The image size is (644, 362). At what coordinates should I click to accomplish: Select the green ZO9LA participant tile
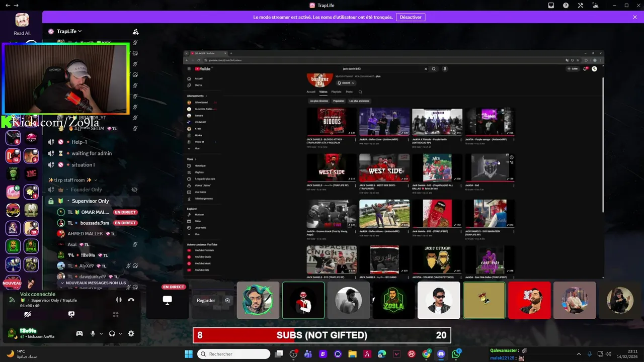[x=394, y=300]
